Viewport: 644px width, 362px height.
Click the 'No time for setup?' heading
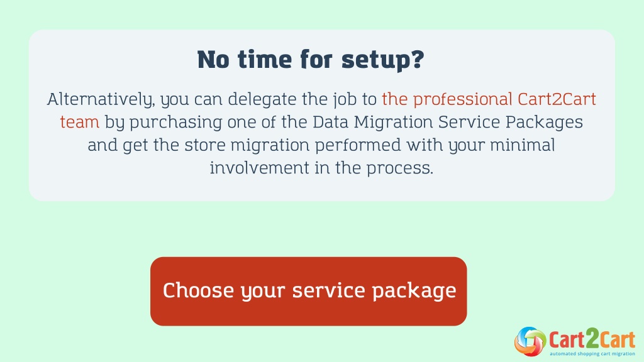click(311, 60)
